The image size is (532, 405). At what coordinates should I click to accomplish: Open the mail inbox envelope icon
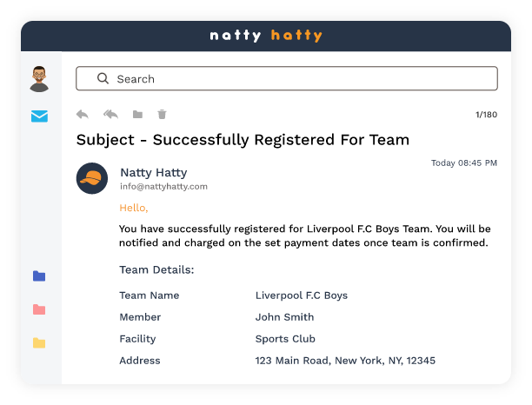(x=39, y=116)
